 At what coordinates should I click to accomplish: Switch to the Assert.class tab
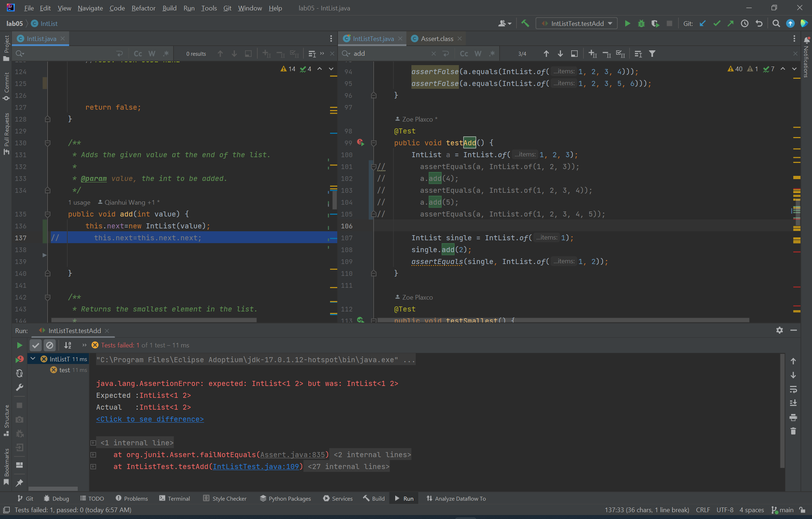pos(437,38)
